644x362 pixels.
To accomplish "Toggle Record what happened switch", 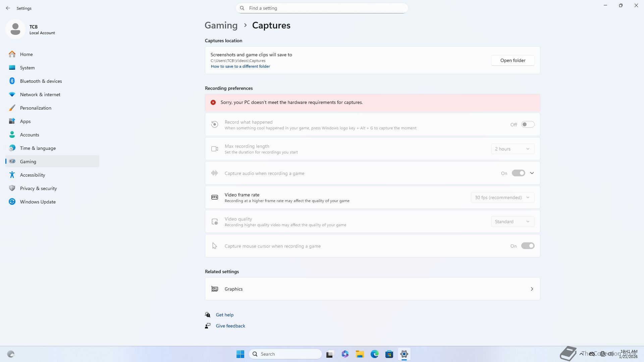I will click(x=528, y=124).
